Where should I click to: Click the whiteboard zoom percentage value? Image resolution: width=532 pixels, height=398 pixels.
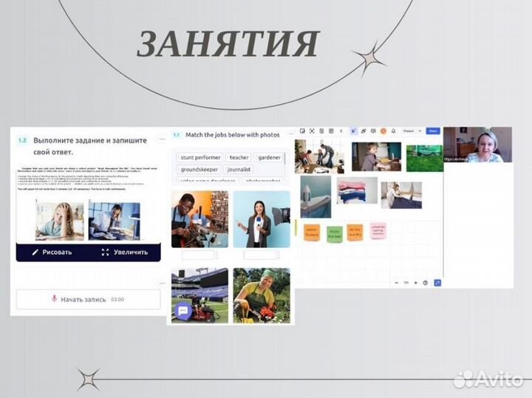tap(406, 283)
